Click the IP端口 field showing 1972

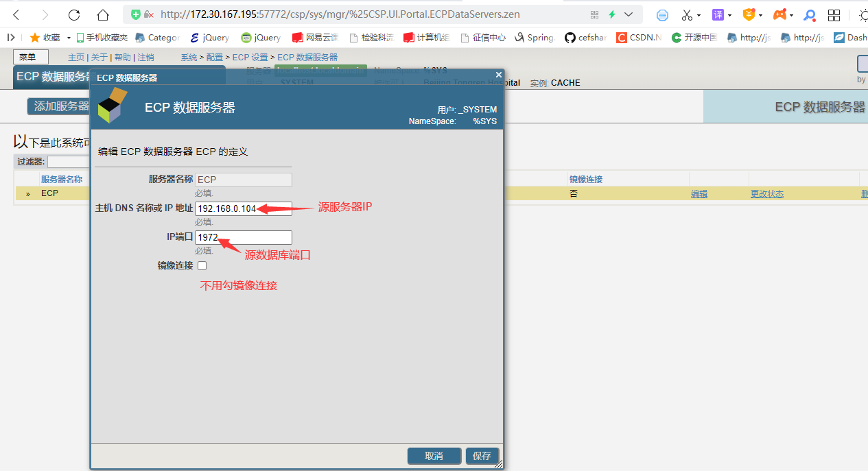tap(244, 238)
